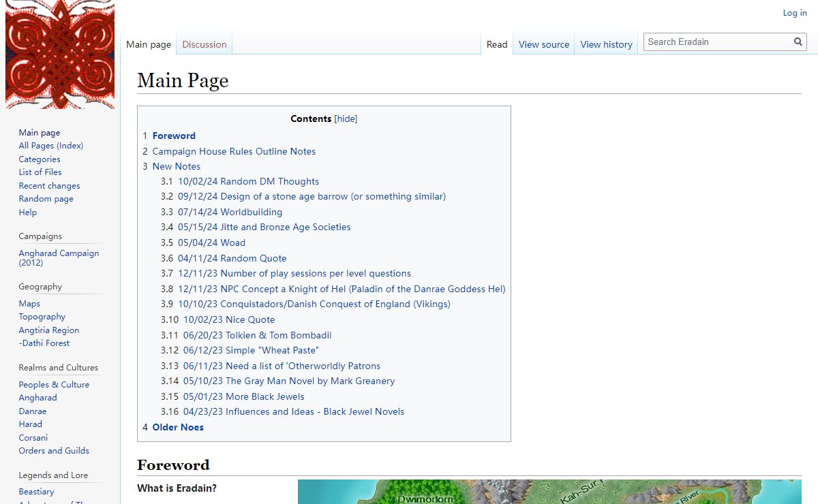The height and width of the screenshot is (504, 818).
Task: Open a Random page
Action: (46, 199)
